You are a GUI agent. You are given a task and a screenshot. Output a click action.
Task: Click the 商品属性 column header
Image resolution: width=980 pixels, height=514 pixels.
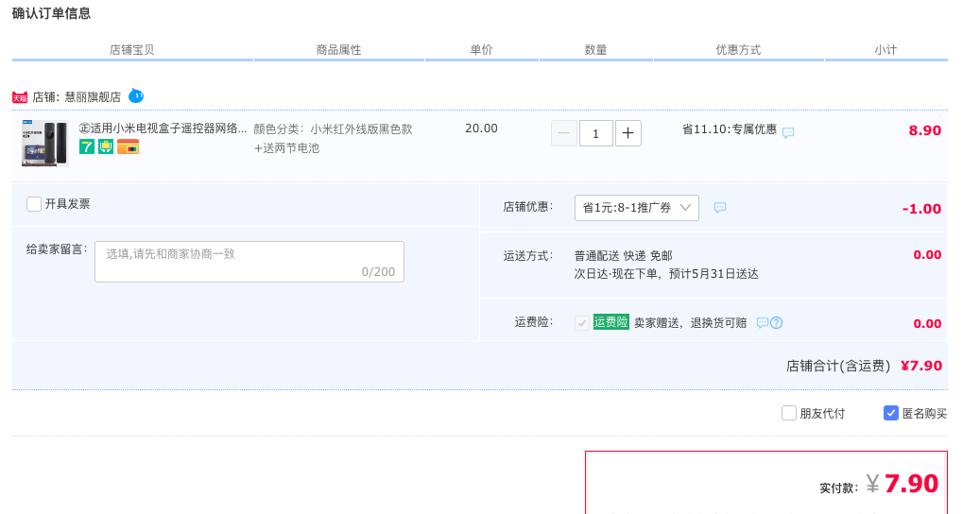(338, 50)
